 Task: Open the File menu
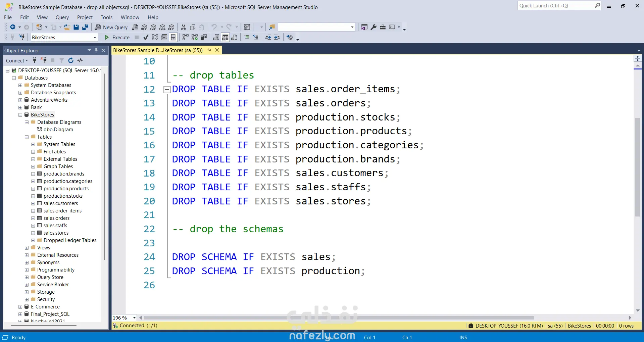point(8,17)
